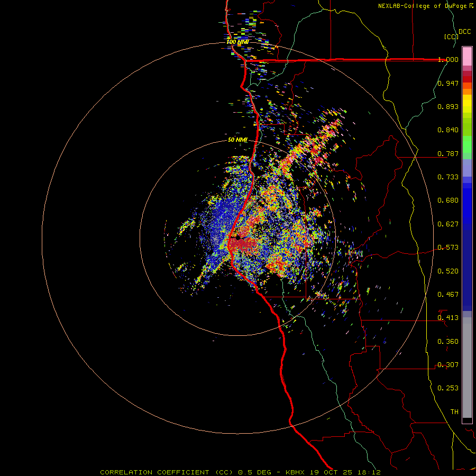476x476 pixels.
Task: Click the TH threshold label
Action: tap(454, 412)
